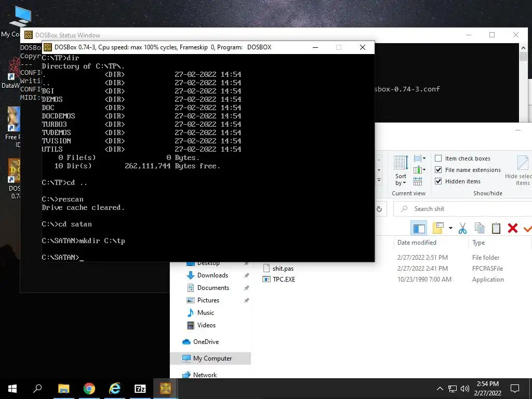This screenshot has height=399, width=532.
Task: Click the network tray icon
Action: click(x=453, y=389)
